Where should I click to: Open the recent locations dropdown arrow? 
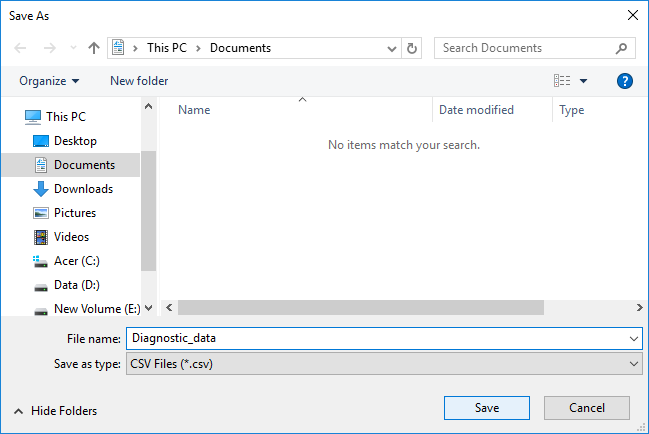point(73,48)
